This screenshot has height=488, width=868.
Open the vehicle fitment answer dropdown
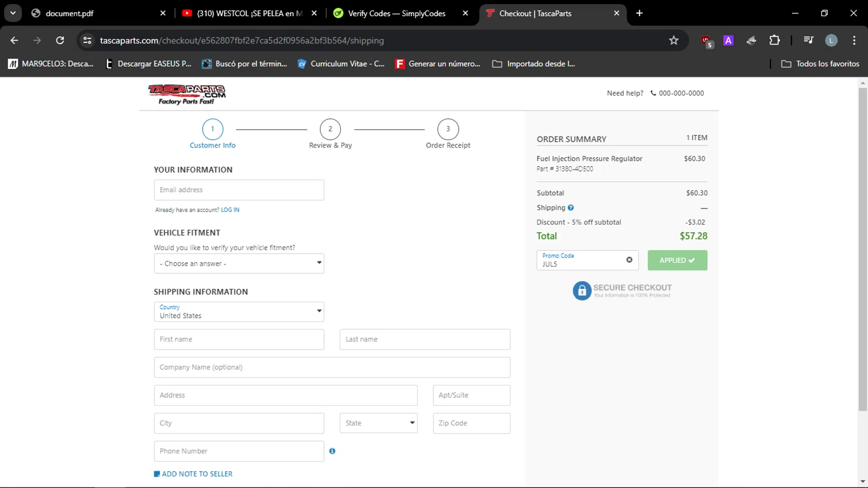tap(239, 263)
